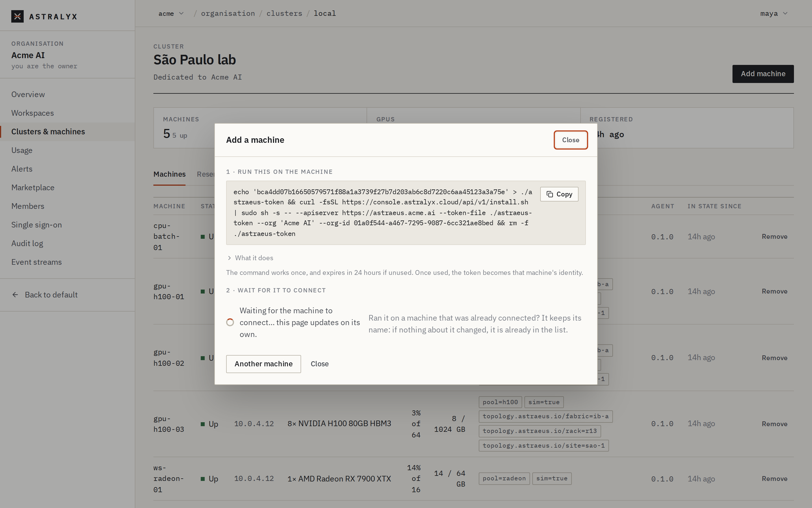Open the acme organisation dropdown
812x508 pixels.
171,14
